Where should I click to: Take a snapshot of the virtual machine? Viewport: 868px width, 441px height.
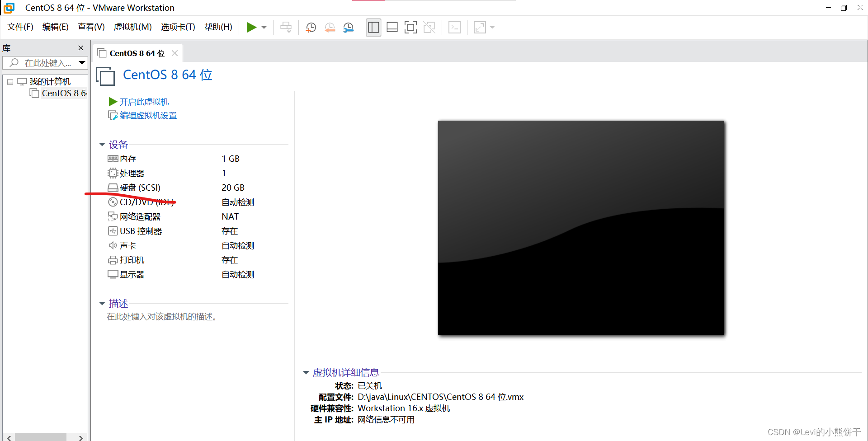click(311, 28)
